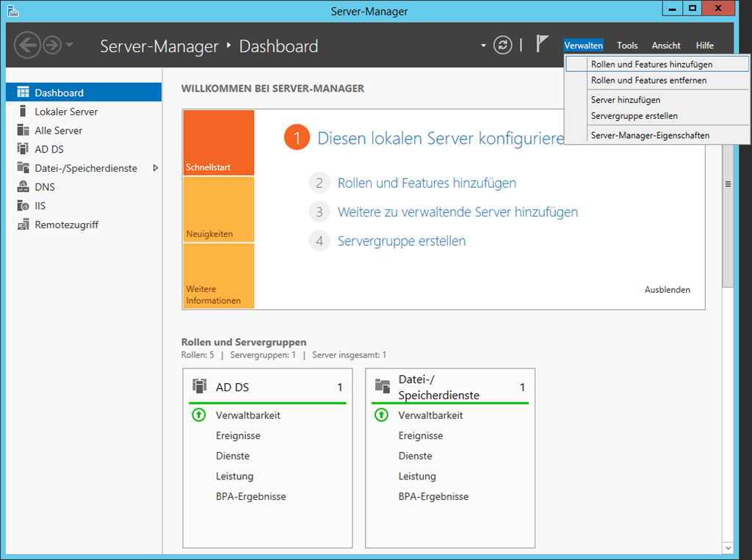Open the dropdown arrow left of refresh
752x560 pixels.
click(x=483, y=46)
